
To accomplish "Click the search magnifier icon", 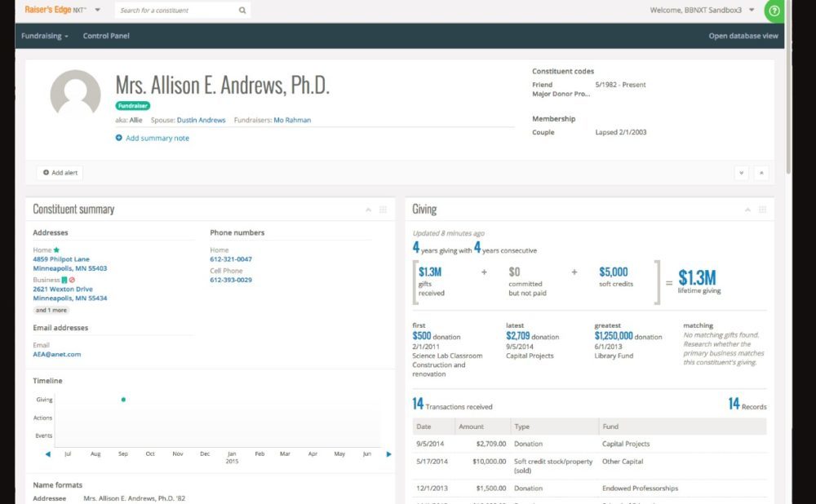I will 242,11.
